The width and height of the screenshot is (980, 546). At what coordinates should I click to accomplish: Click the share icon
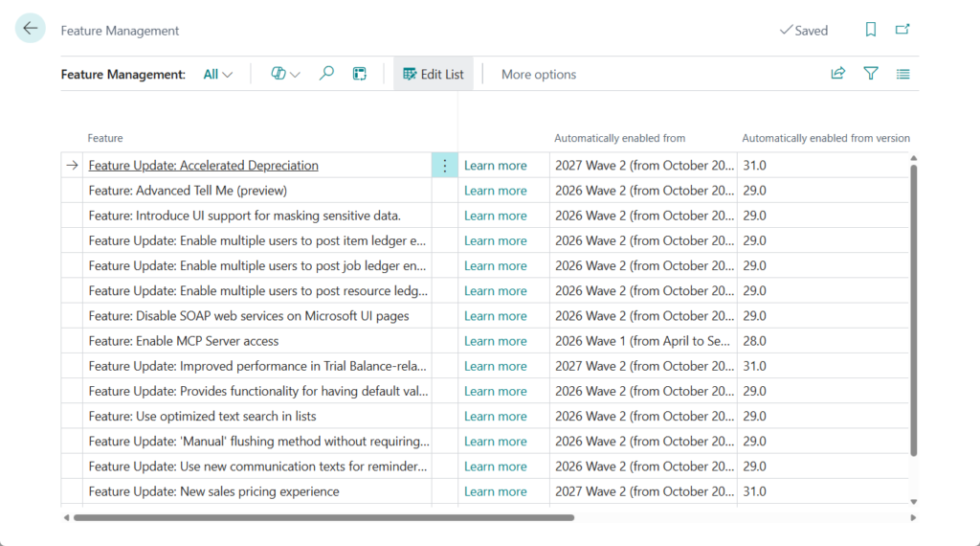point(838,74)
